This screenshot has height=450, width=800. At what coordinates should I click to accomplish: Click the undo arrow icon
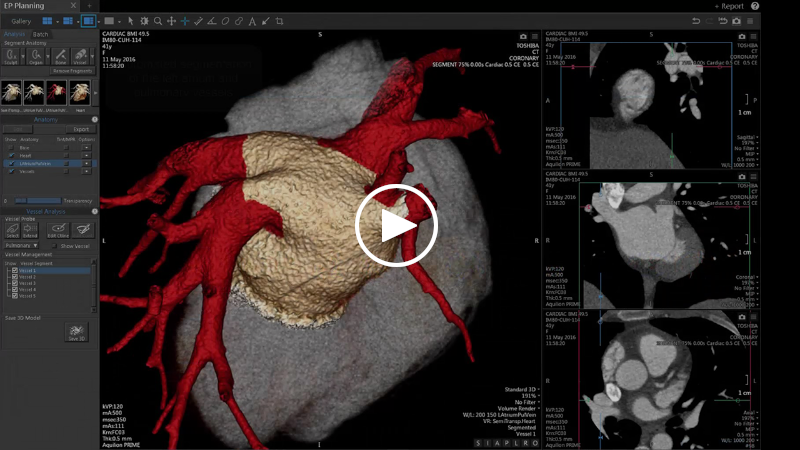[x=696, y=21]
